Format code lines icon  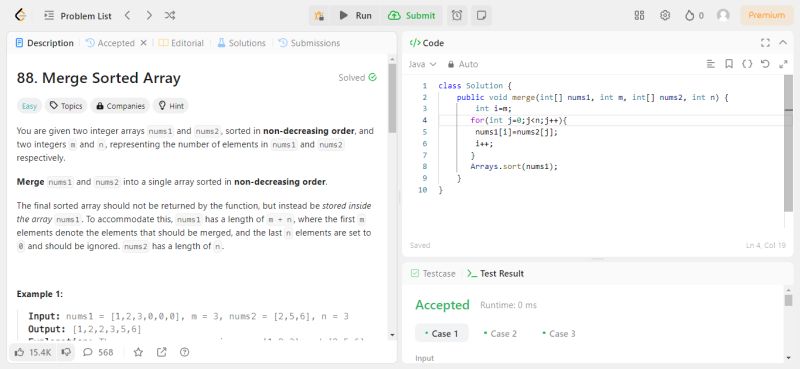pos(710,64)
